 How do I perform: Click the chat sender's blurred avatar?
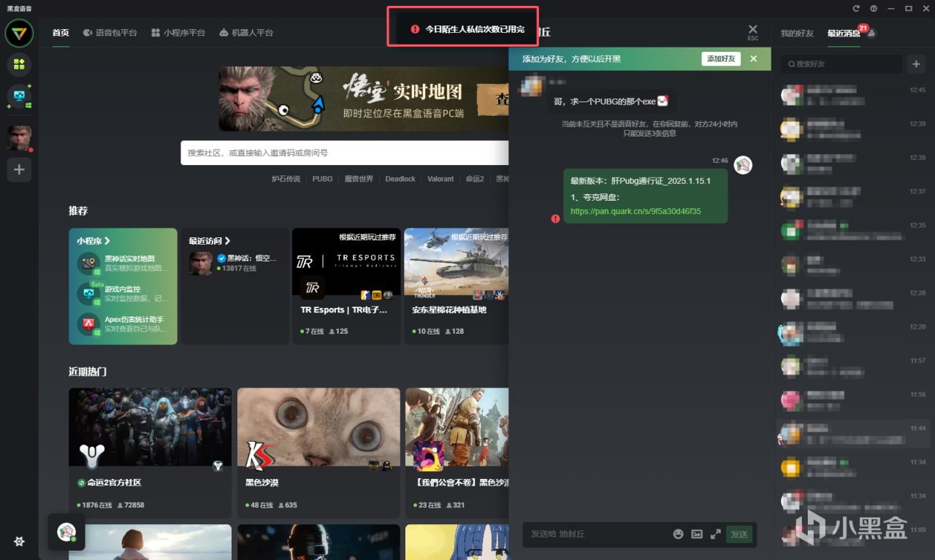tap(532, 85)
